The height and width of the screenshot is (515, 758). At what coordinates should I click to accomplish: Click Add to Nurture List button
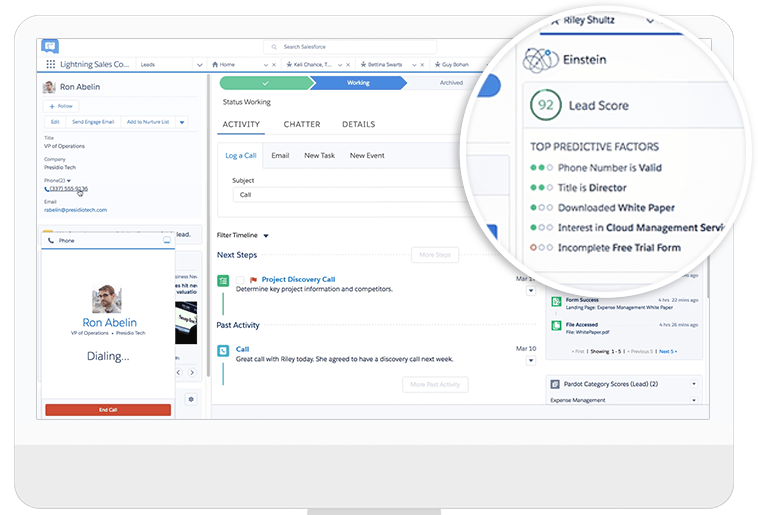point(148,122)
